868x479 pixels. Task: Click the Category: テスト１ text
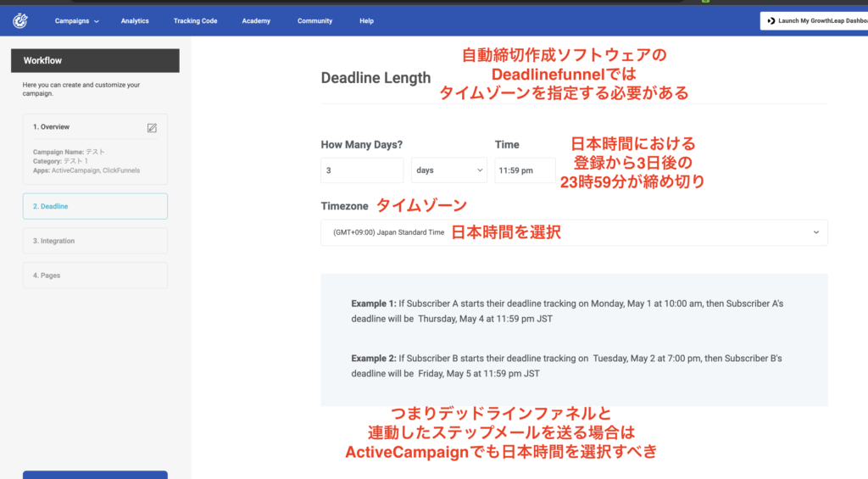(60, 161)
